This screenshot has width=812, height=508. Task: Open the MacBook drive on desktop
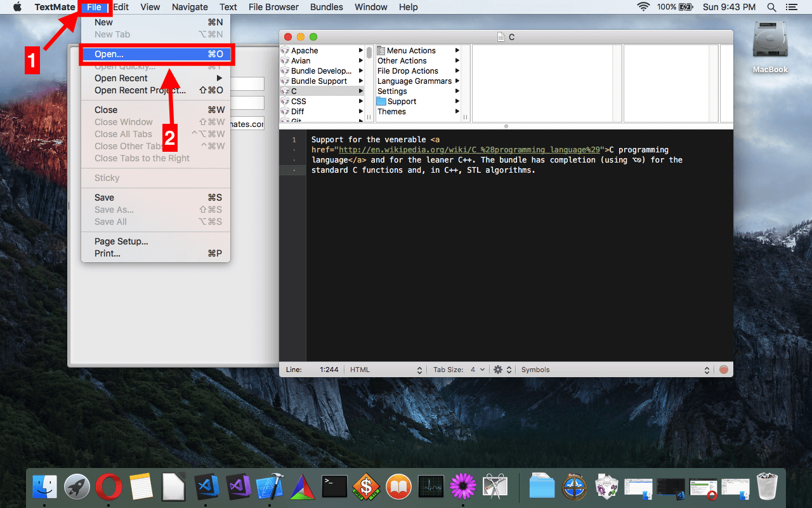[x=770, y=48]
